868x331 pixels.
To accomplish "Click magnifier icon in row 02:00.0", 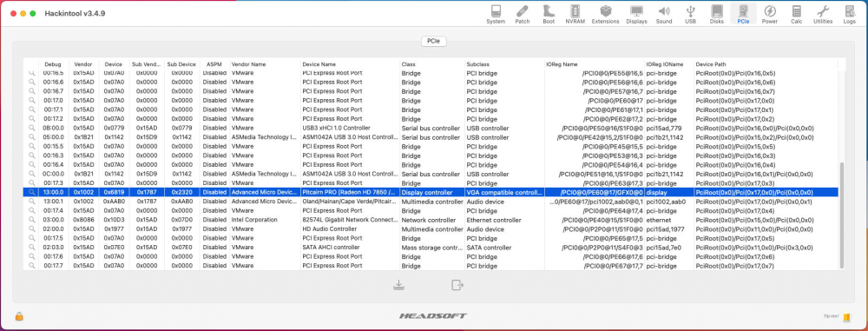I will click(31, 229).
